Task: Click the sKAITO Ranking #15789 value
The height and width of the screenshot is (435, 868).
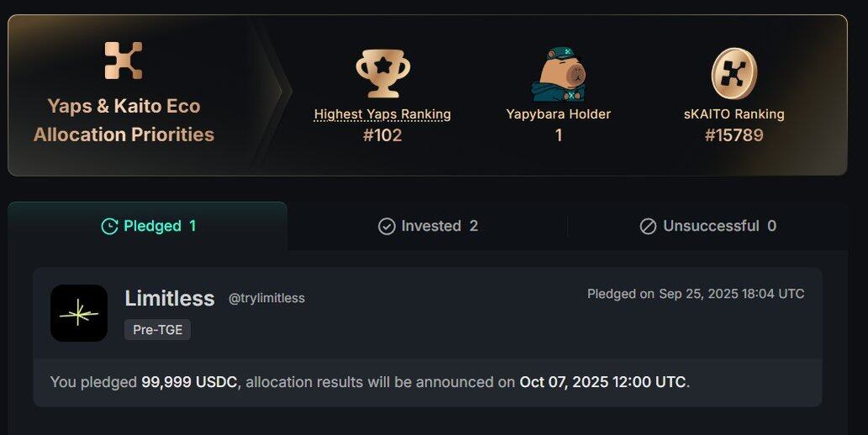Action: coord(734,135)
